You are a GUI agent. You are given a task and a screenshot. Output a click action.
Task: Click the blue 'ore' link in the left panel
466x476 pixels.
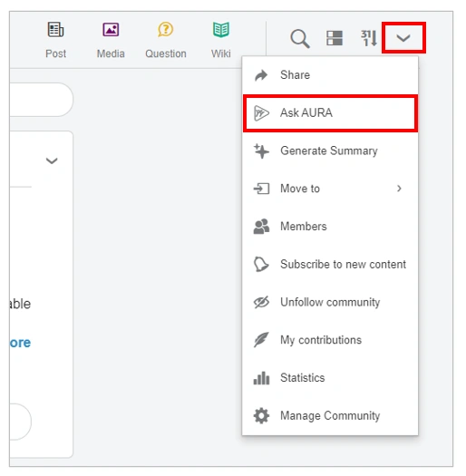20,343
